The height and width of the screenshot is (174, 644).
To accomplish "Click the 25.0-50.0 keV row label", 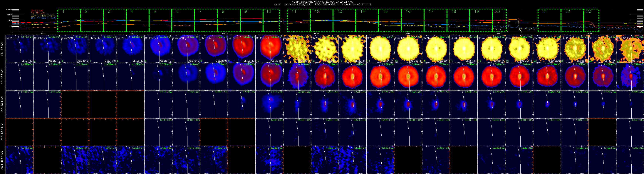I will [x=2, y=132].
